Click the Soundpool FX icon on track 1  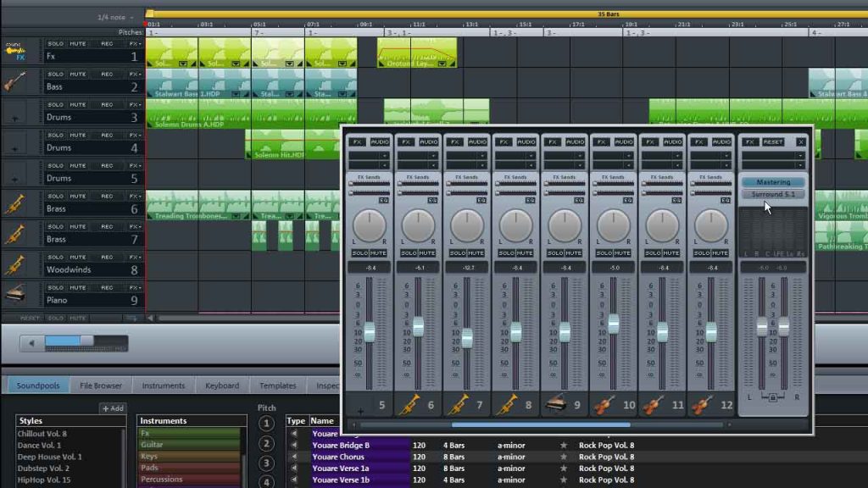[x=15, y=49]
